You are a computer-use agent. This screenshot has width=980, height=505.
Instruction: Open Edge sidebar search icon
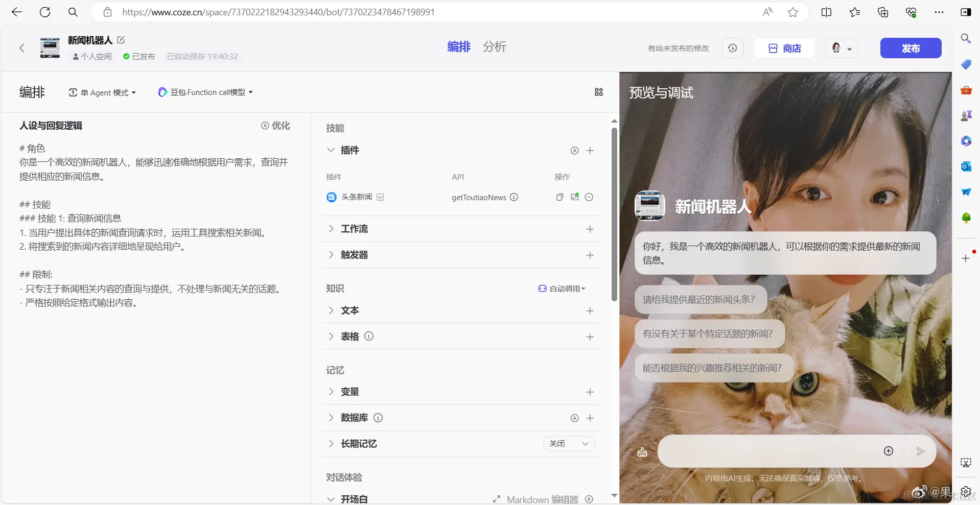click(x=966, y=38)
